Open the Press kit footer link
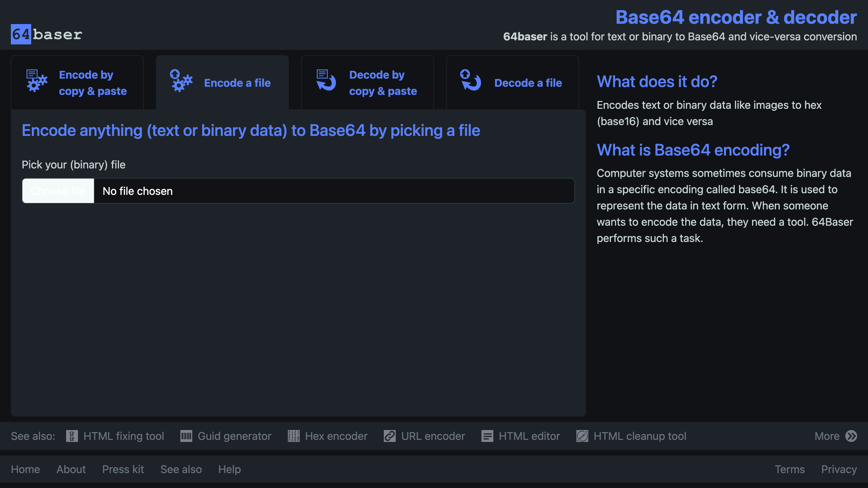 [123, 469]
